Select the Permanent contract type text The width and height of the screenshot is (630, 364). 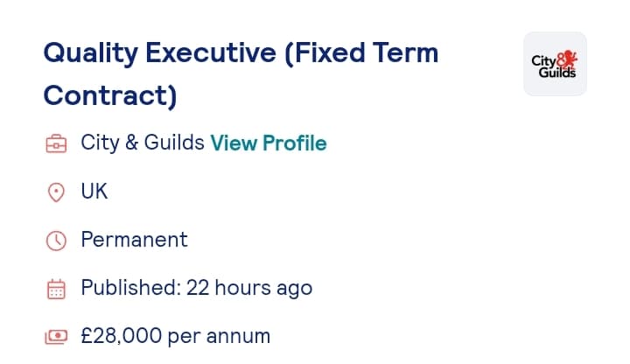click(134, 240)
